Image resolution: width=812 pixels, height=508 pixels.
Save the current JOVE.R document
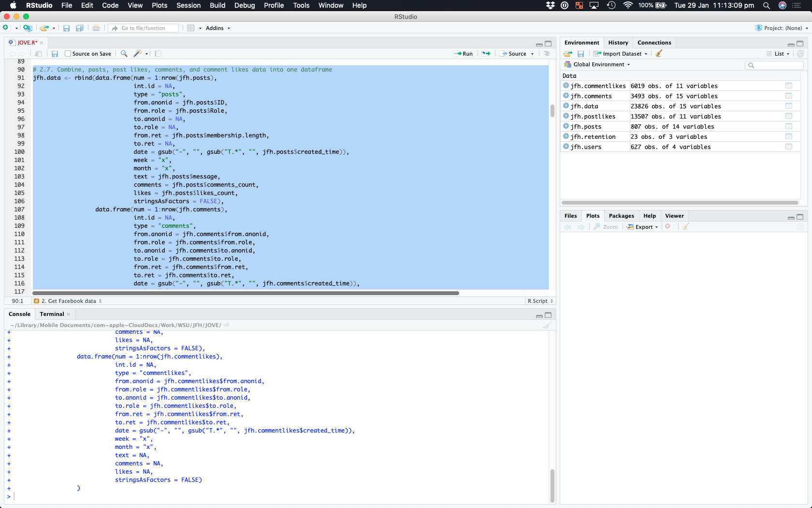click(55, 54)
